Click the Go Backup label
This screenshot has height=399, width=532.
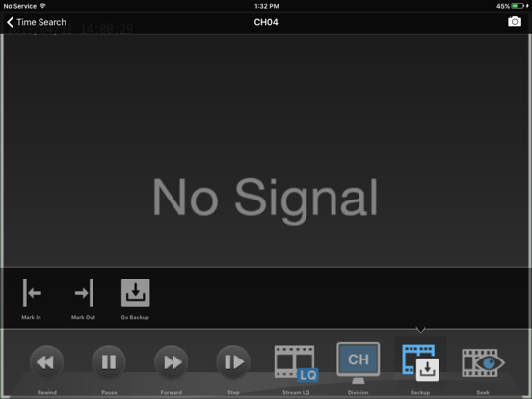[135, 317]
